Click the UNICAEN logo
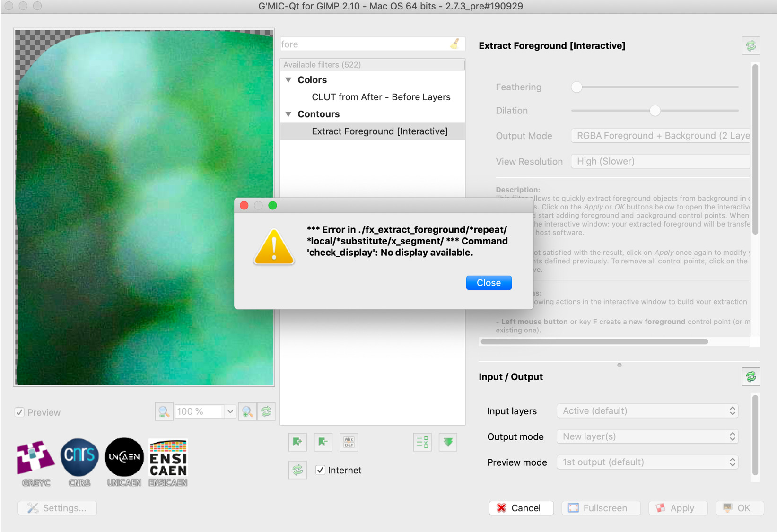777x532 pixels. click(124, 462)
